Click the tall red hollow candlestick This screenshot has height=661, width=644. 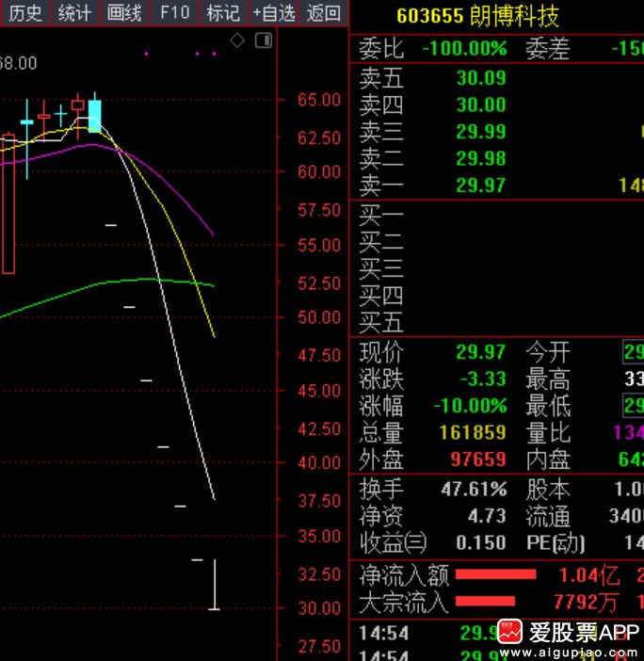click(8, 203)
